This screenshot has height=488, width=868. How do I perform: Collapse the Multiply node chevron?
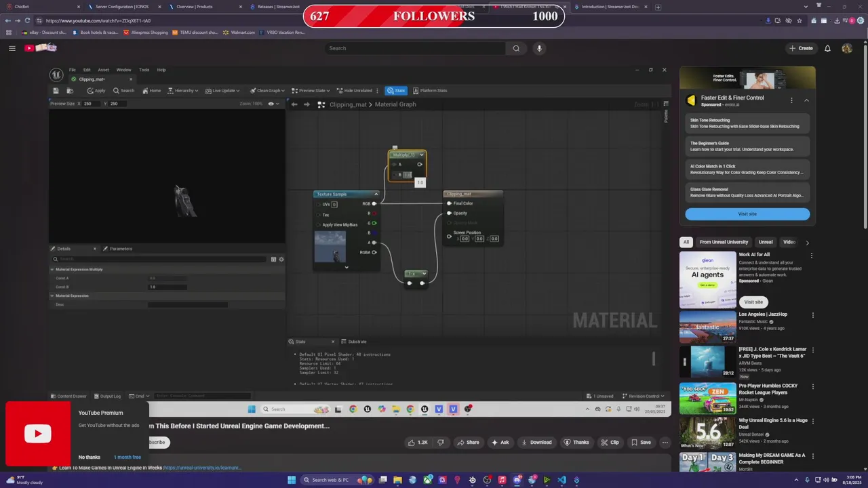[x=422, y=155]
